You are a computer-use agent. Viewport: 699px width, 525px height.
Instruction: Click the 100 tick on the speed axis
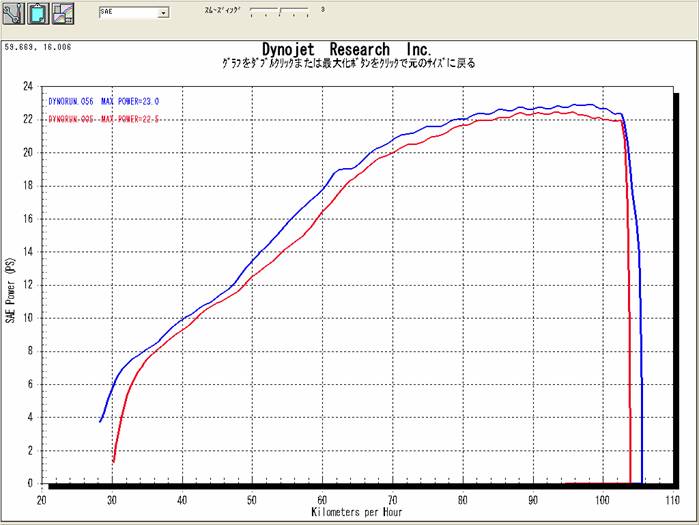pos(601,498)
